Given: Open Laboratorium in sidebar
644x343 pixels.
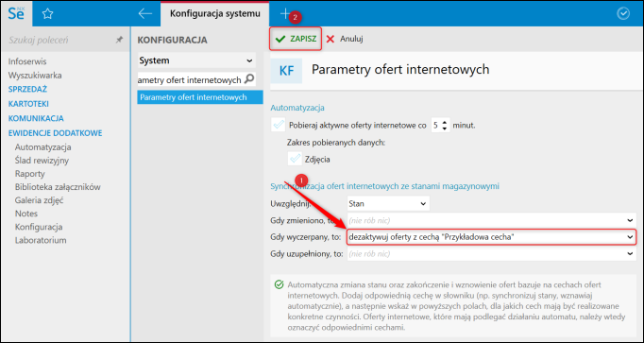Looking at the screenshot, I should click(41, 240).
